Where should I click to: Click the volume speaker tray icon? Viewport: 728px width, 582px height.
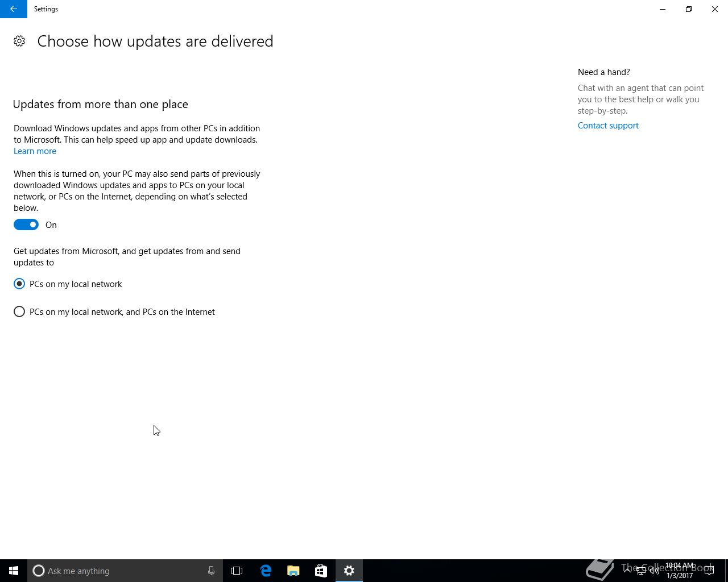(654, 571)
